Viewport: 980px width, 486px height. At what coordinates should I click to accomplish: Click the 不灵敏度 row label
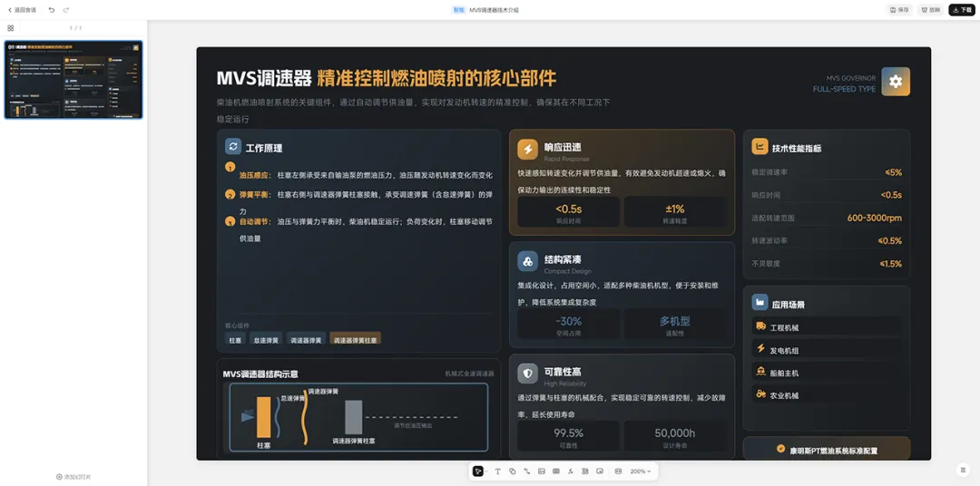pos(766,264)
